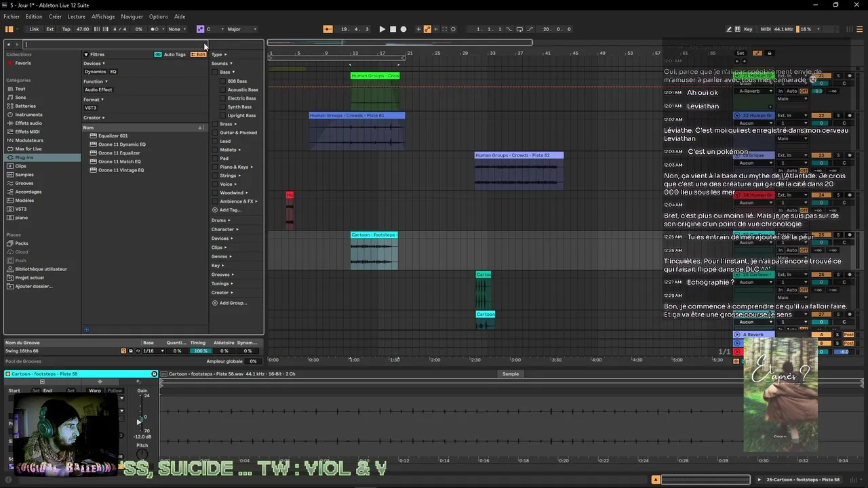The width and height of the screenshot is (868, 488).
Task: Open the Sons category in browser
Action: tap(20, 97)
